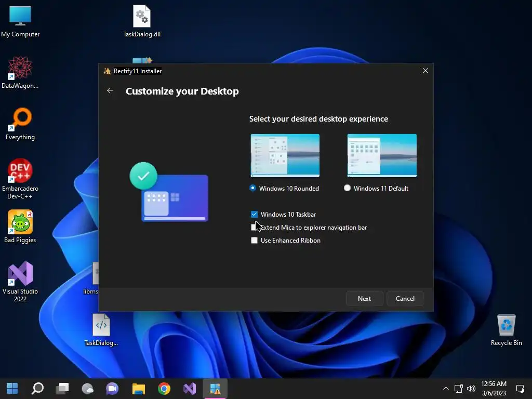Select the TaskDialog.dll file on desktop
The image size is (532, 399).
point(142,21)
